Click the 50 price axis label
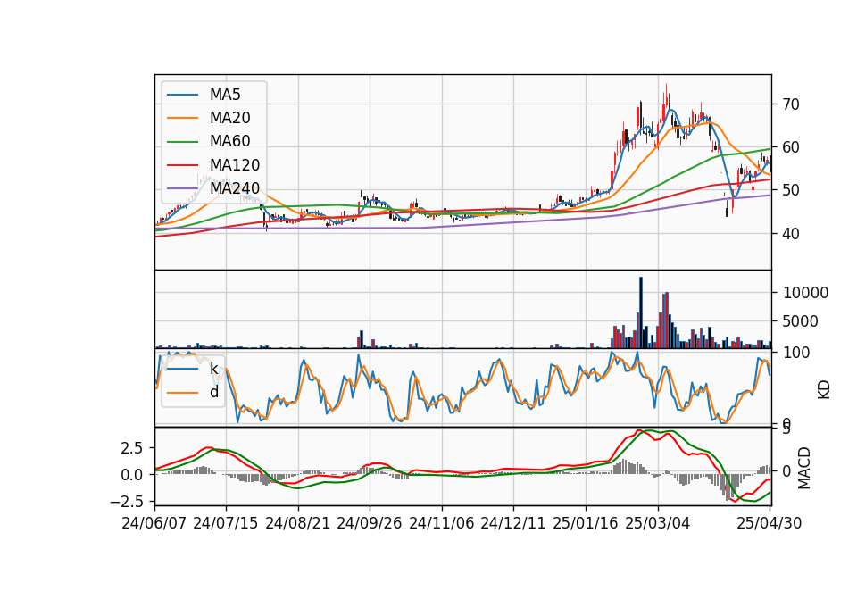This screenshot has height=616, width=857. point(791,191)
